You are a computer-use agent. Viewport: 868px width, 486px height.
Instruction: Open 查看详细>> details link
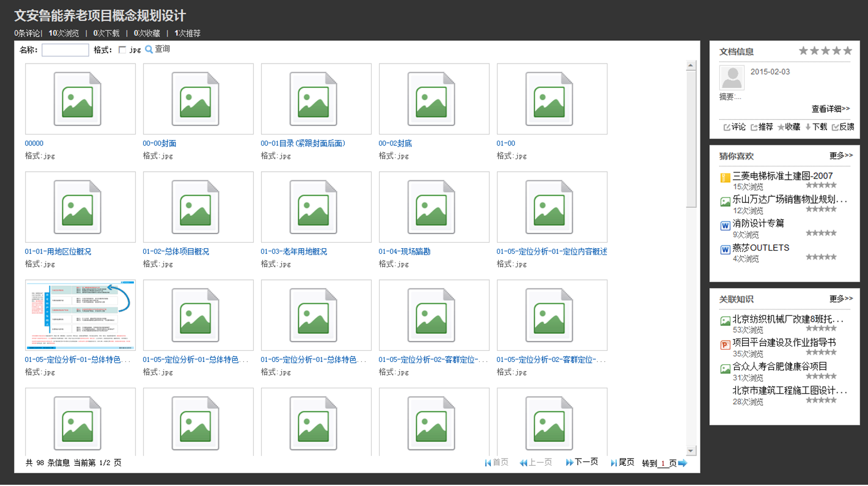tap(831, 109)
